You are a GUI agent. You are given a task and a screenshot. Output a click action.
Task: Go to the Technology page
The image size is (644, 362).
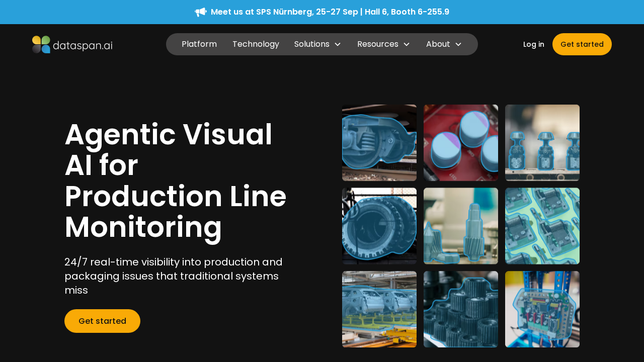click(x=256, y=44)
